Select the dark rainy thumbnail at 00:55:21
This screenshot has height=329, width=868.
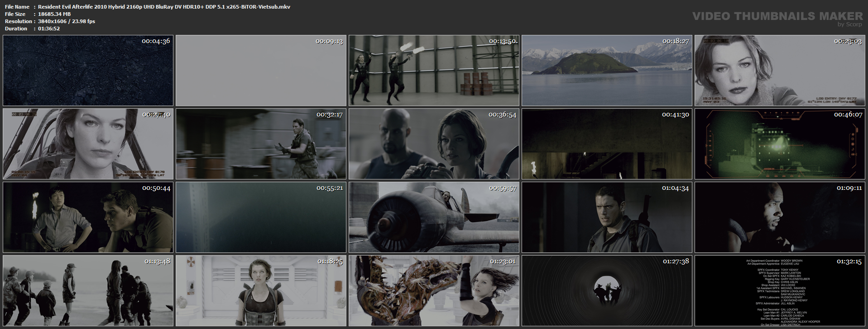tap(261, 217)
